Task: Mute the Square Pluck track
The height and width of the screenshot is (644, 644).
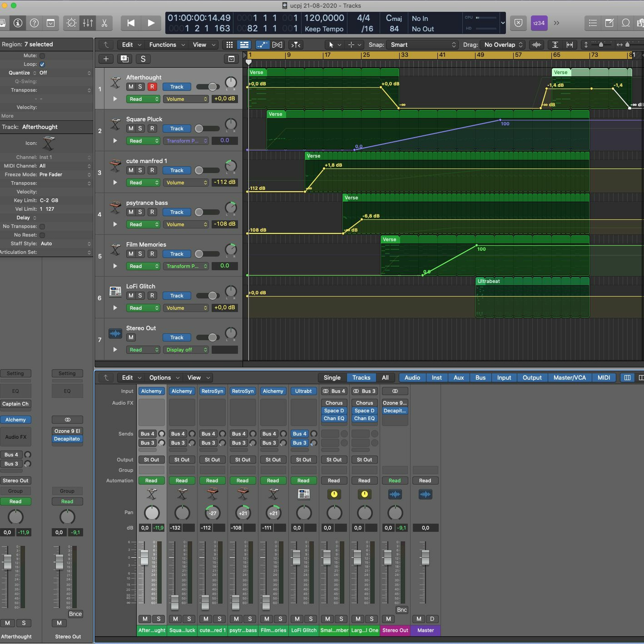Action: pos(131,129)
